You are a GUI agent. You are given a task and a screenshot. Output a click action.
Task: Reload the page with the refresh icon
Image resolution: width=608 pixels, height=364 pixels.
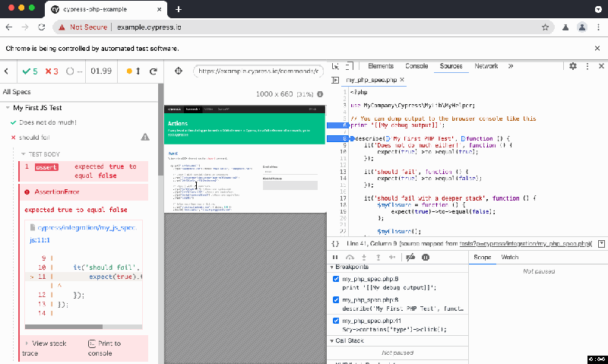(42, 27)
